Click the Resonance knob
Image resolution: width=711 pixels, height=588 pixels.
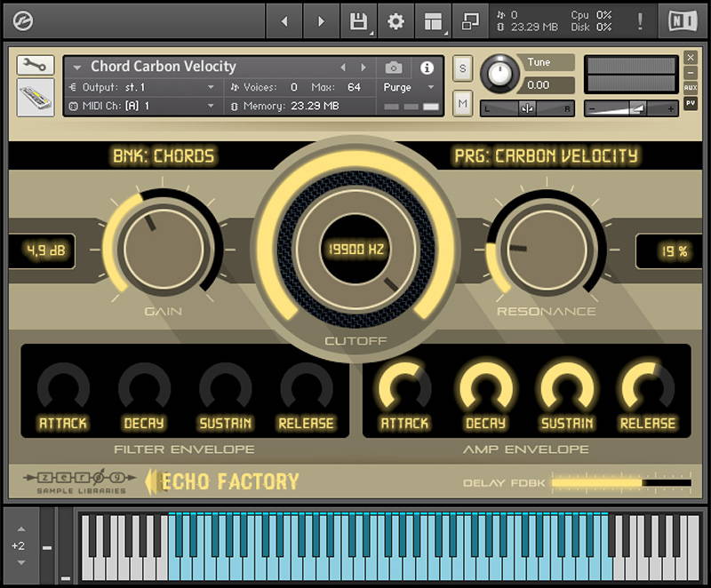pos(547,250)
